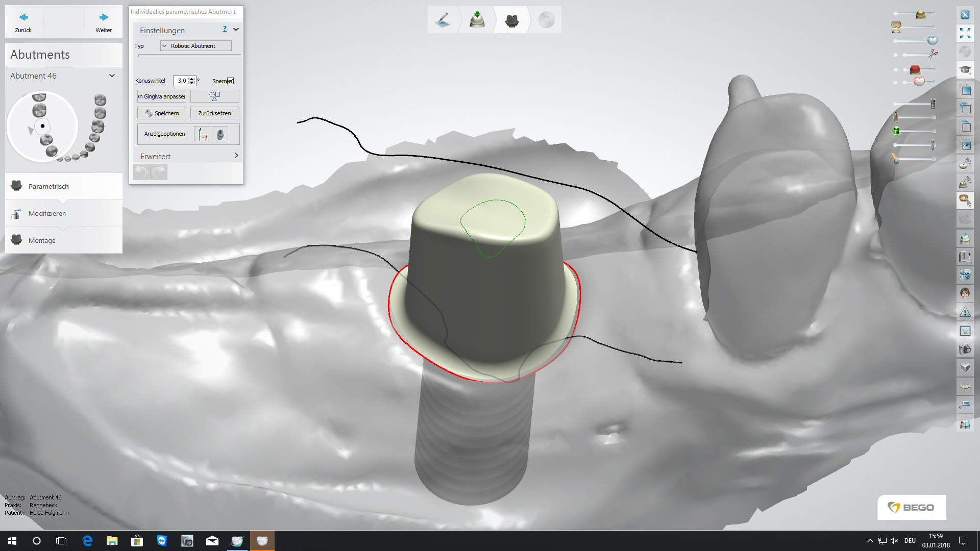The height and width of the screenshot is (551, 980).
Task: Click the implant placement step icon
Action: (477, 20)
